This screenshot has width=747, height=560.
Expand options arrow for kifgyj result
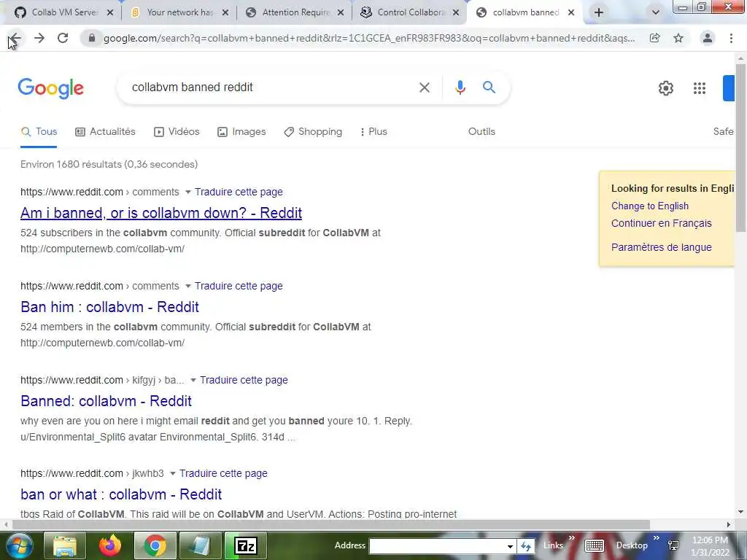[x=193, y=381]
